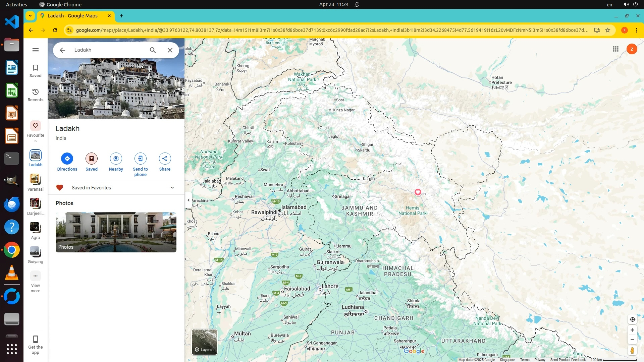Click the Nearby search icon
The width and height of the screenshot is (644, 362).
tap(116, 159)
